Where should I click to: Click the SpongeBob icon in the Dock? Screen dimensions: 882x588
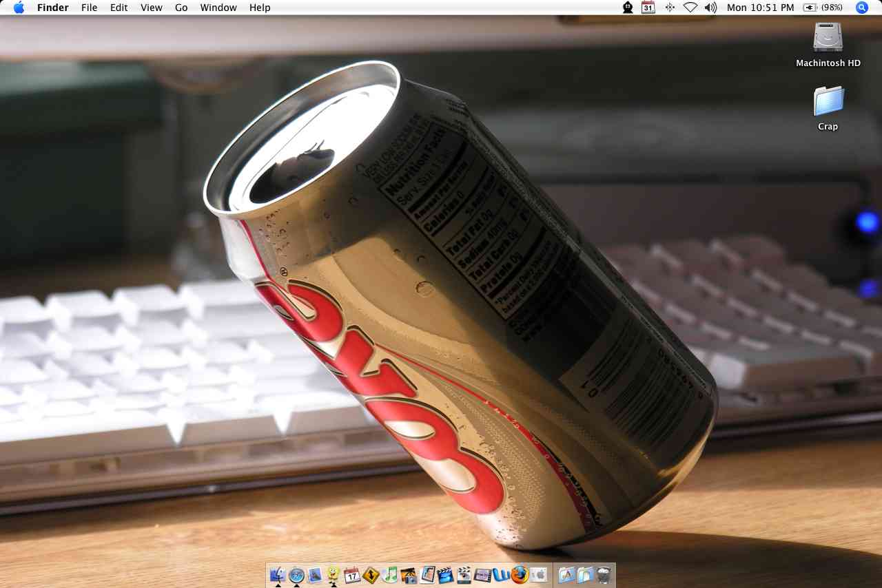(x=334, y=574)
